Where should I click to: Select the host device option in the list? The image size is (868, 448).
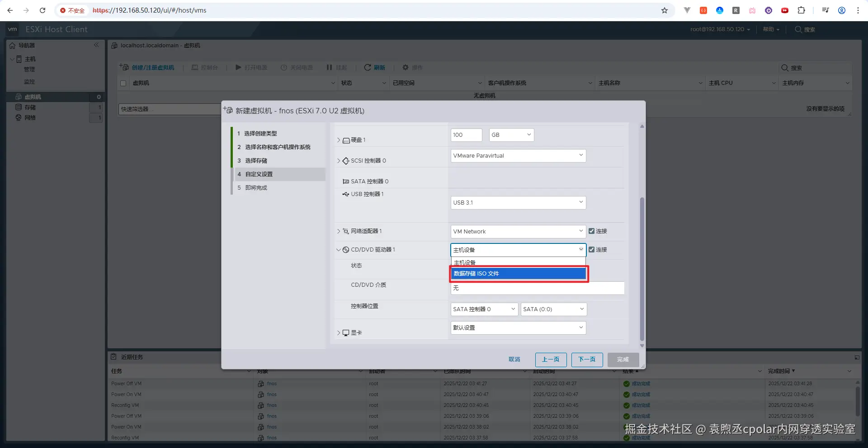tap(518, 262)
